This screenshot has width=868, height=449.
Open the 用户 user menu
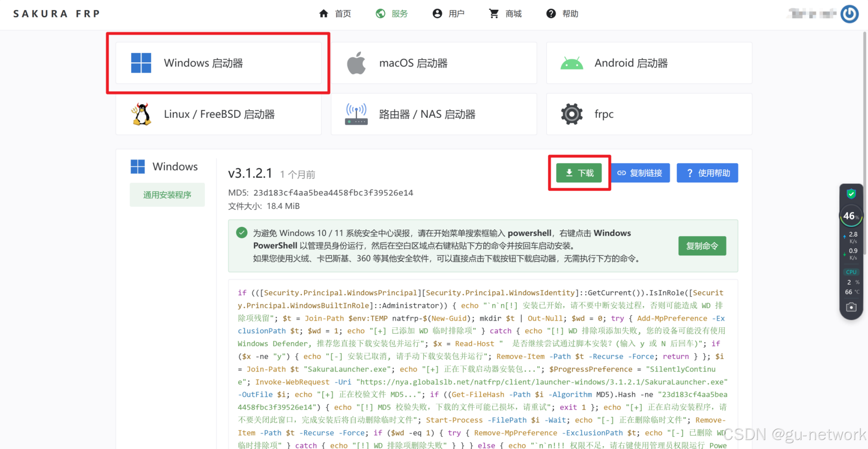point(449,14)
